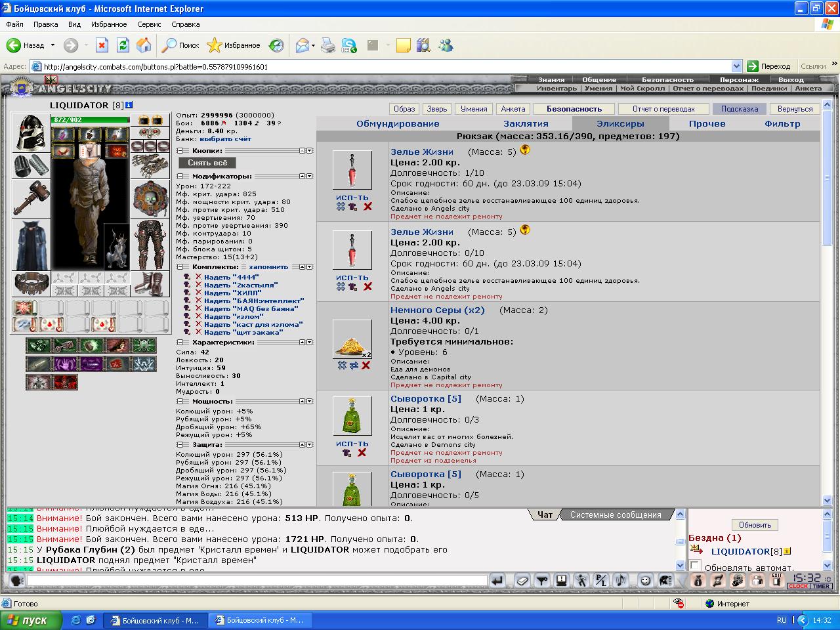Click the leg armor slot
Image resolution: width=840 pixels, height=630 pixels.
(x=150, y=245)
